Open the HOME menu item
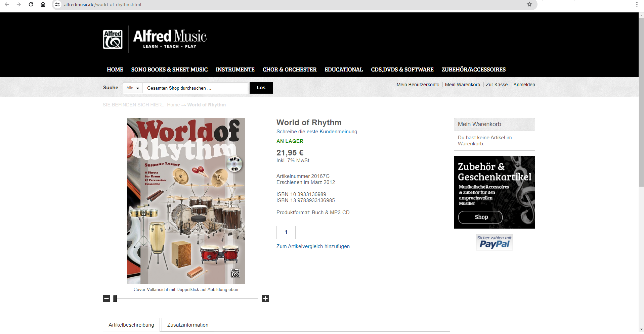This screenshot has width=644, height=334. click(115, 69)
